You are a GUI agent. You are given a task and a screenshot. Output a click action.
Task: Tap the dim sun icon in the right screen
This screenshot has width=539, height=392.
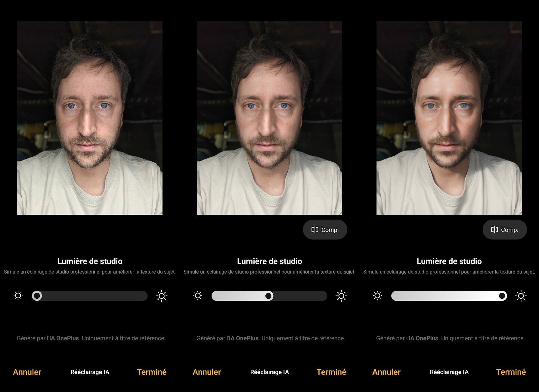(377, 296)
